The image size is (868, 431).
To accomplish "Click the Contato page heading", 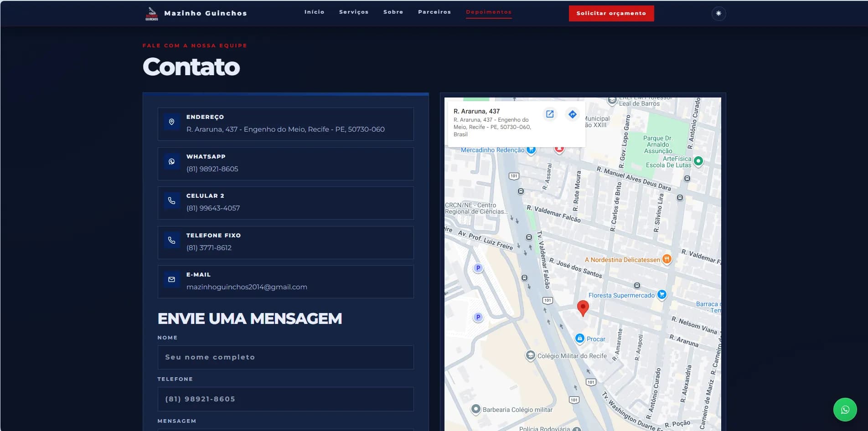I will coord(191,67).
